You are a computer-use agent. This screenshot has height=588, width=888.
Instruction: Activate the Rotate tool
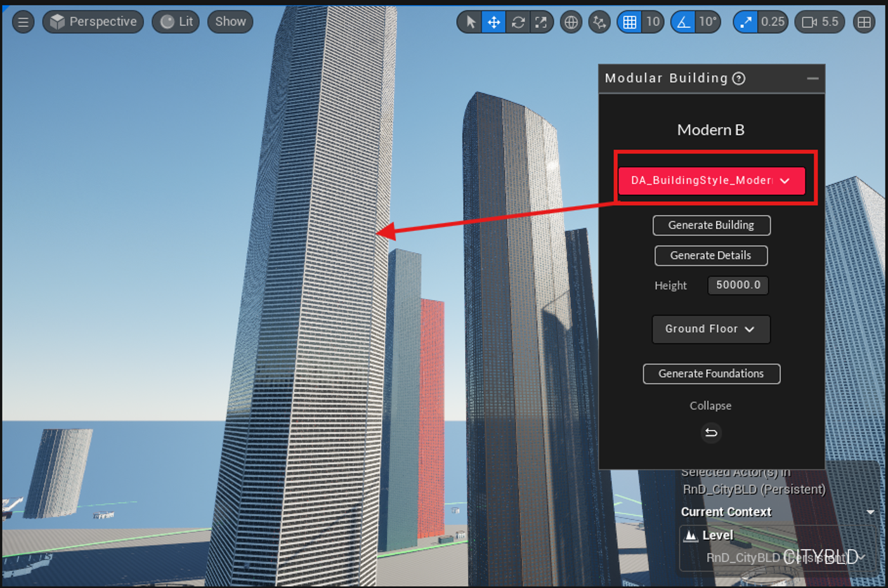pos(518,22)
